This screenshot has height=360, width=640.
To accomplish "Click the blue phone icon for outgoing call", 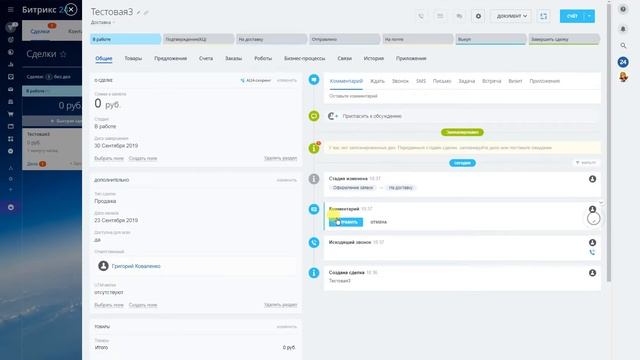I will click(x=314, y=242).
